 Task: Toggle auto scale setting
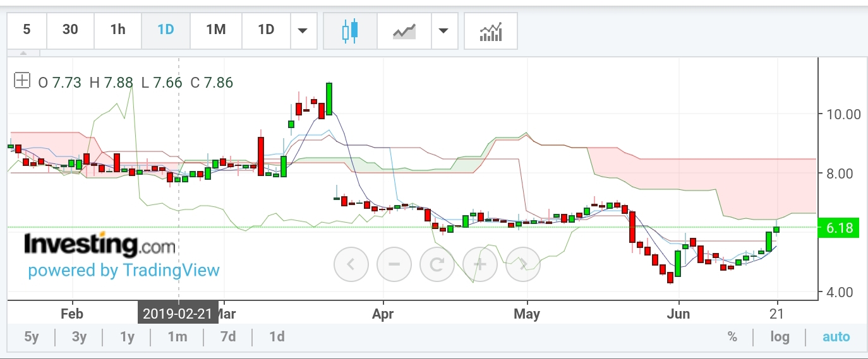point(836,337)
